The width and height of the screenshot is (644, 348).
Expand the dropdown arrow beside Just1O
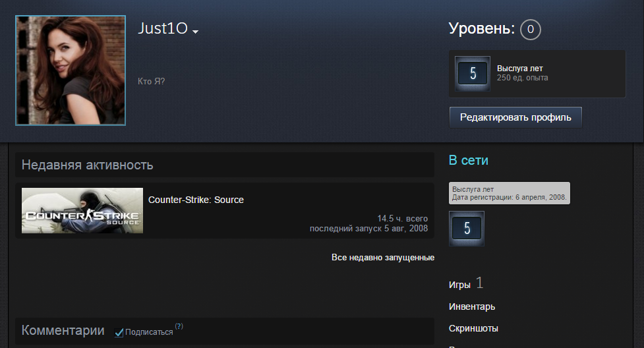pyautogui.click(x=196, y=32)
